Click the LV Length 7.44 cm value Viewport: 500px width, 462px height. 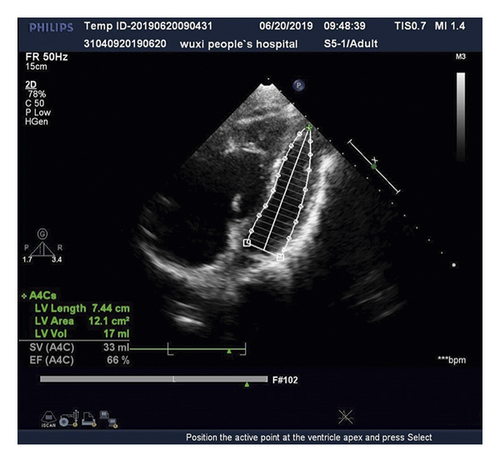[x=111, y=308]
